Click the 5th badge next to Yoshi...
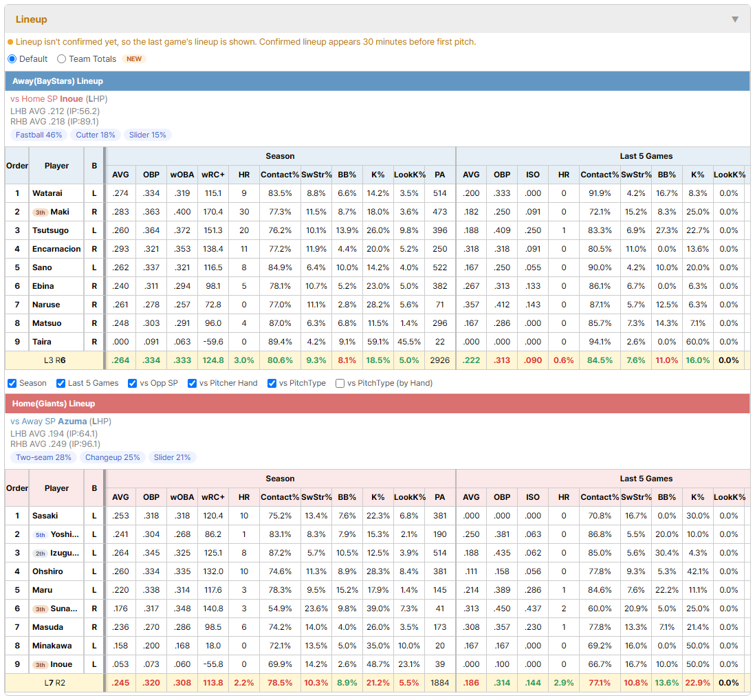755x700 pixels. 41,535
